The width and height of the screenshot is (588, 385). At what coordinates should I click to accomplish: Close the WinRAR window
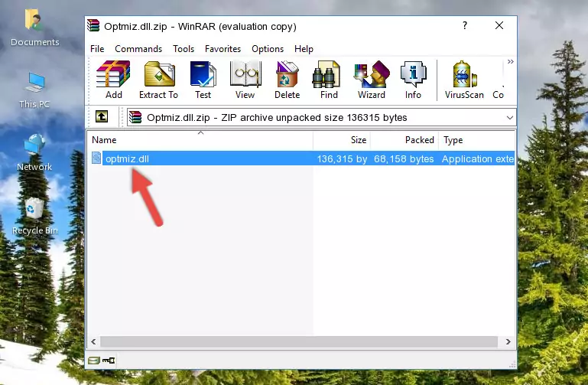(x=499, y=25)
